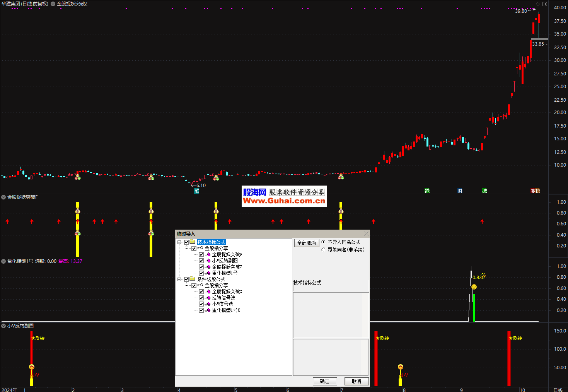Viewport: 568px width, 392px height.
Task: Click the 跌 marker tag on chart
Action: 427,191
